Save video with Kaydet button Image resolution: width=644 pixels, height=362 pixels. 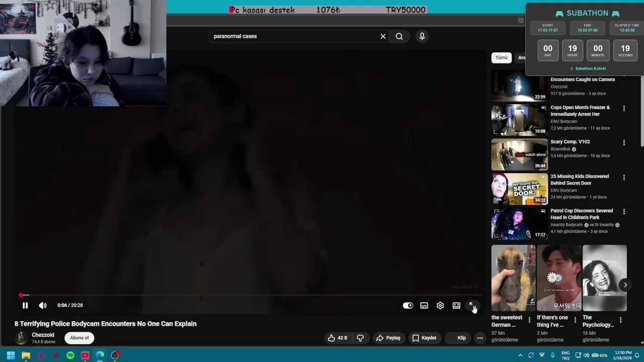424,338
